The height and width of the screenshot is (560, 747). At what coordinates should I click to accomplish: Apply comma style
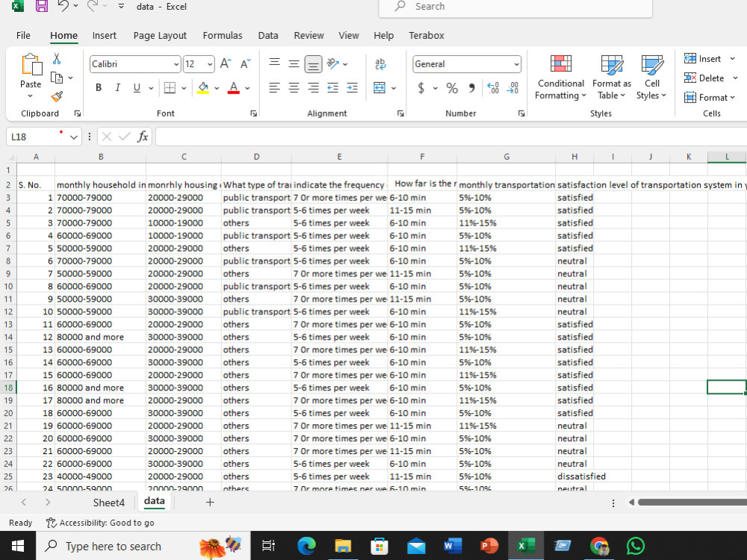click(x=471, y=88)
